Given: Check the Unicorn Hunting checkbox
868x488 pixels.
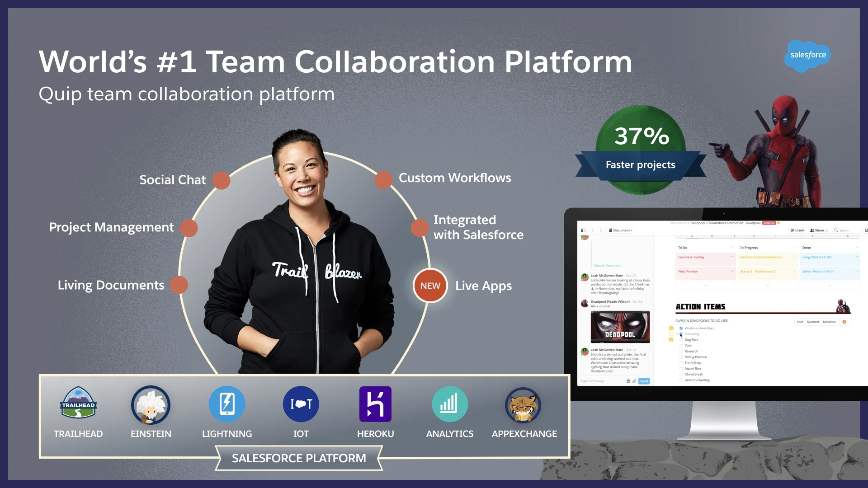Looking at the screenshot, I should (681, 380).
